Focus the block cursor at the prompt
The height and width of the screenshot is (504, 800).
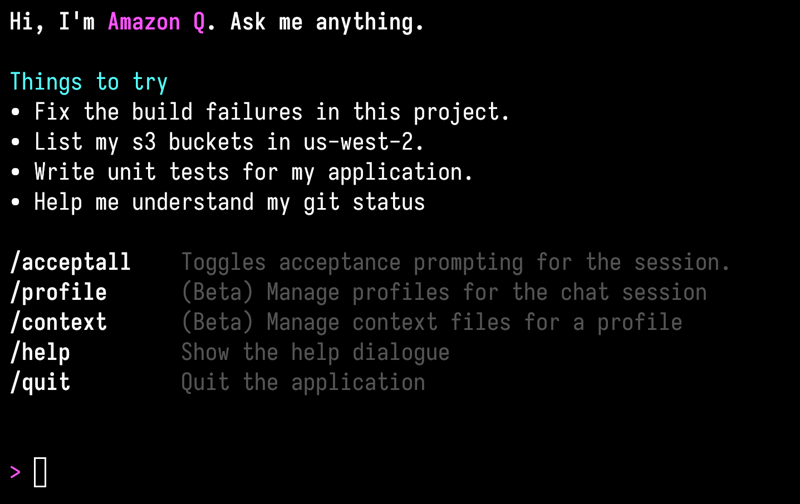pyautogui.click(x=40, y=472)
